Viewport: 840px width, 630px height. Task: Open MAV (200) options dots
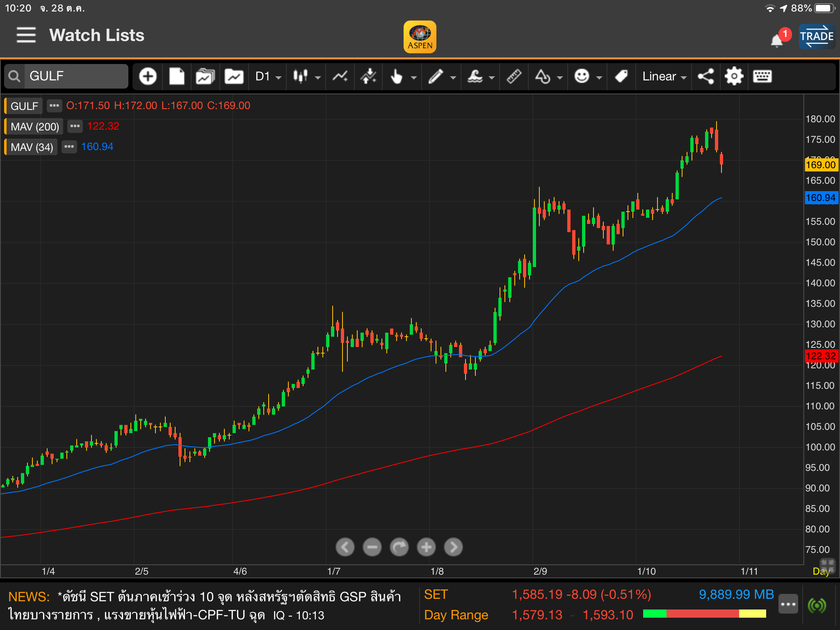(x=75, y=126)
